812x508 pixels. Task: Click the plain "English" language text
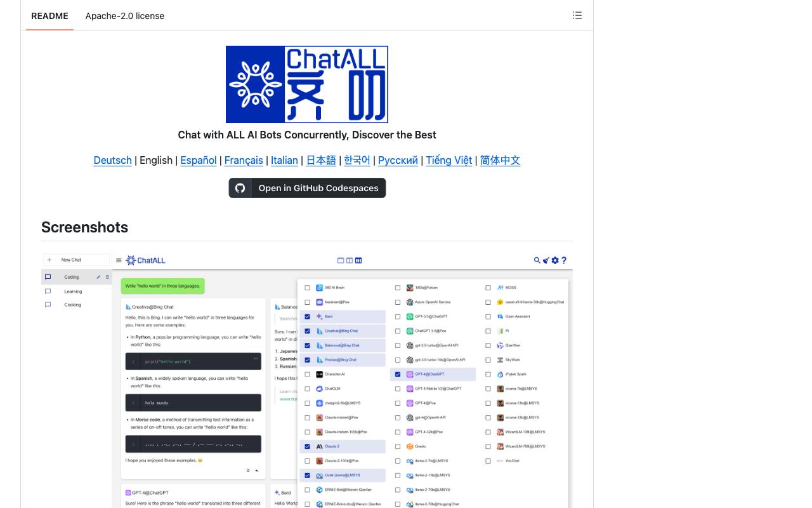[x=156, y=160]
